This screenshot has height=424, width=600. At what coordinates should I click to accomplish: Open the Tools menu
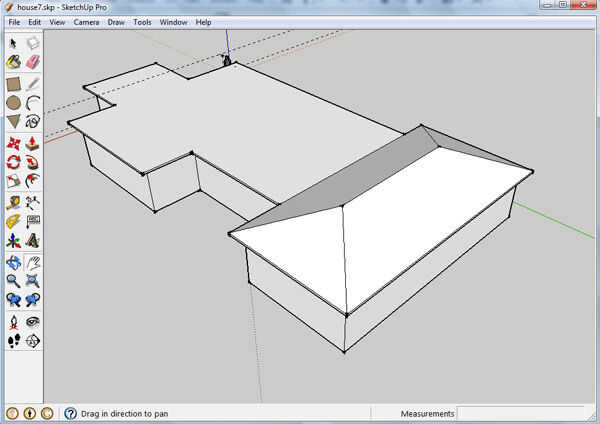point(142,22)
